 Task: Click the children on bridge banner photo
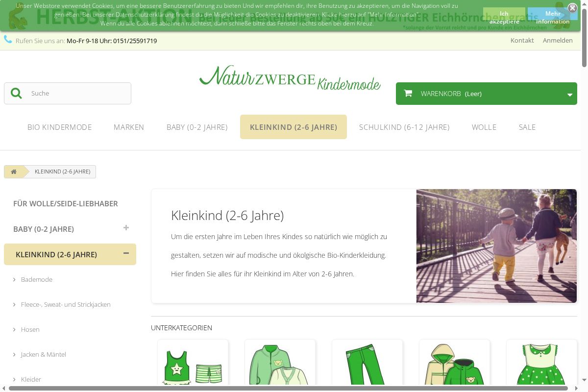click(x=496, y=246)
